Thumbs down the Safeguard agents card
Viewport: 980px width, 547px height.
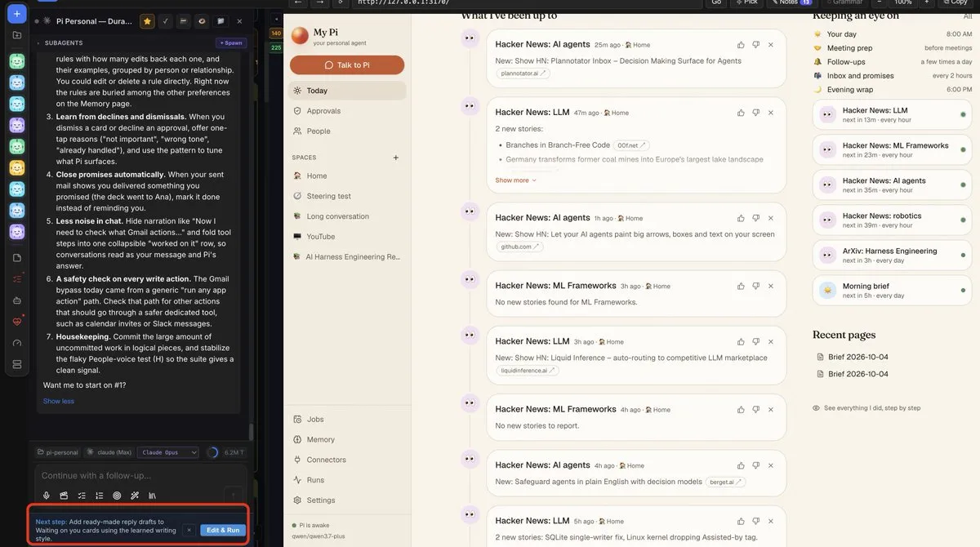click(x=755, y=465)
